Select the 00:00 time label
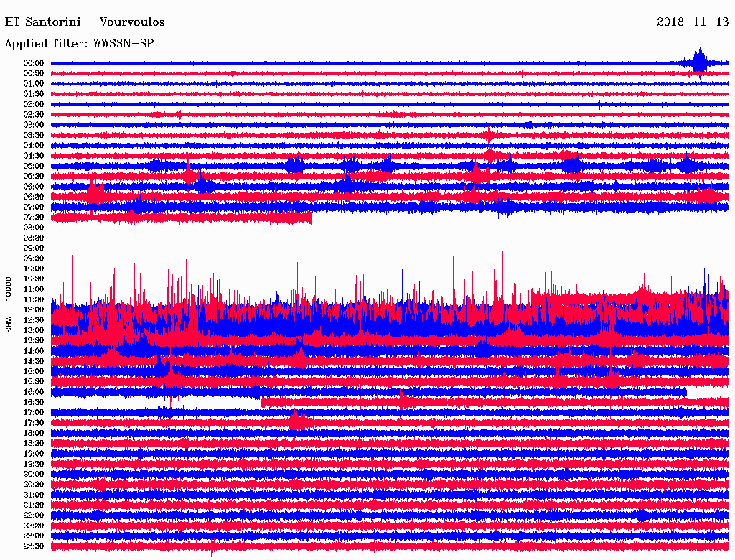Viewport: 735px width, 560px height. coord(34,63)
